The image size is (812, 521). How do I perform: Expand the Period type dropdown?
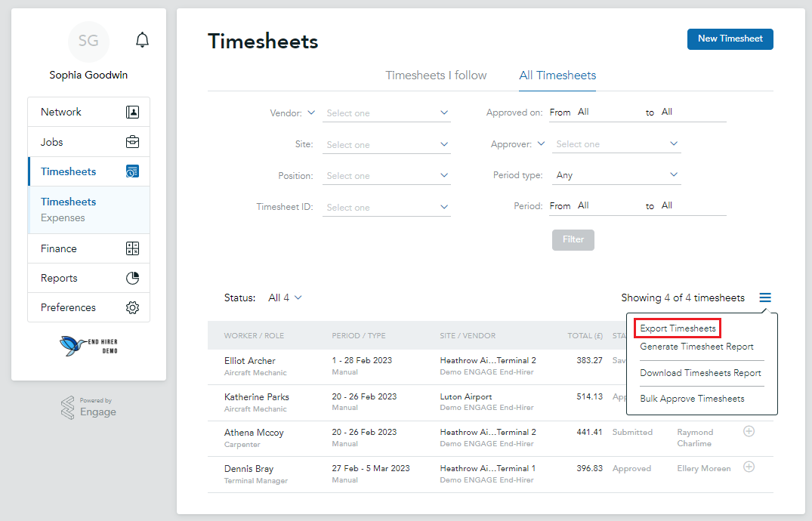(x=616, y=174)
